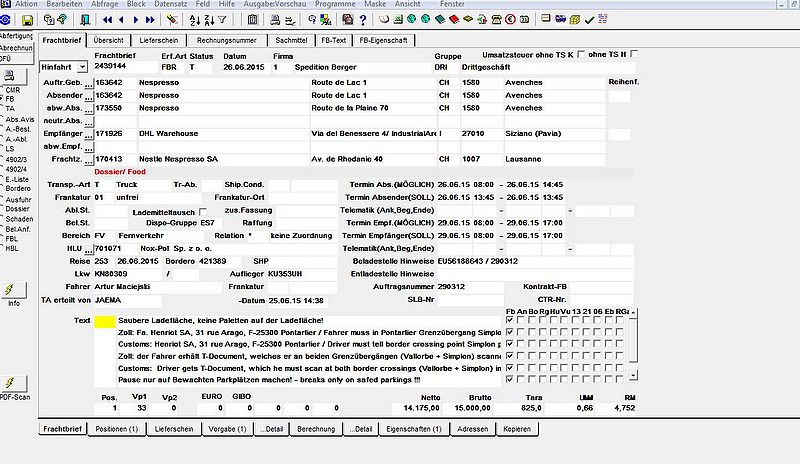This screenshot has height=464, width=800.
Task: Click the funnel filter icon
Action: 222,20
